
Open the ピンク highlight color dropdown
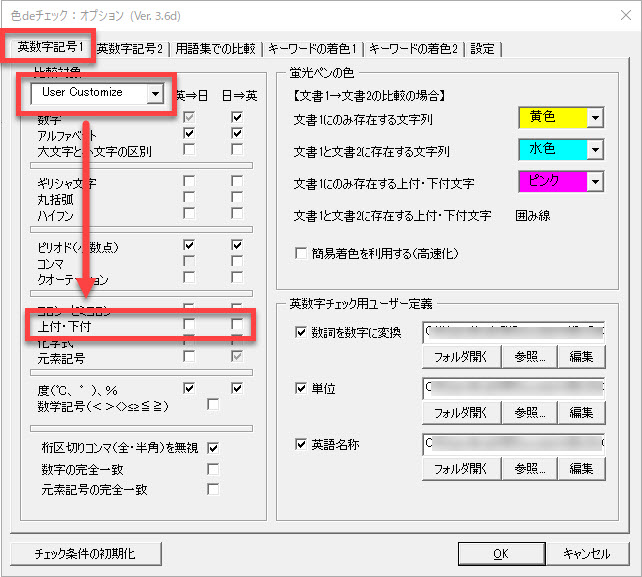point(596,182)
